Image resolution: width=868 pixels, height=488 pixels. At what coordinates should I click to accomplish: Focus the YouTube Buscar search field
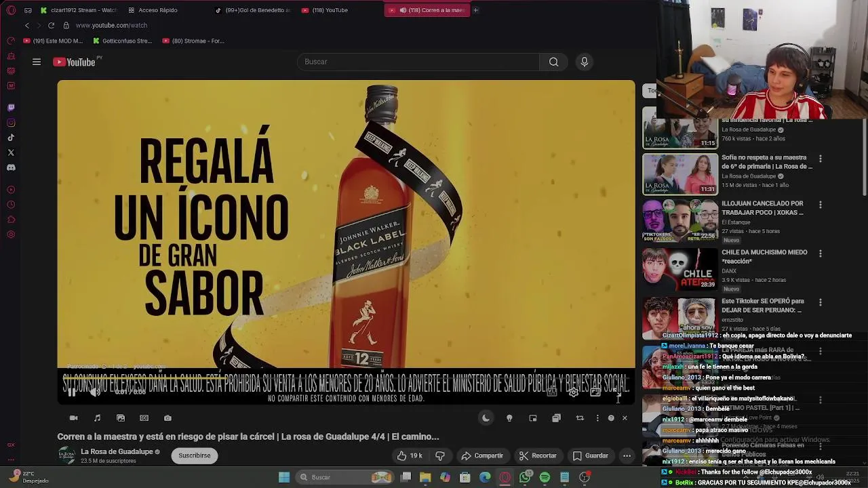click(418, 62)
